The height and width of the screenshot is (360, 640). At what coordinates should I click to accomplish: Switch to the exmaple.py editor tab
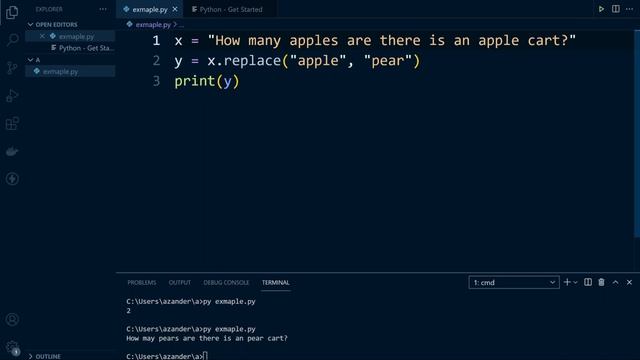point(150,9)
